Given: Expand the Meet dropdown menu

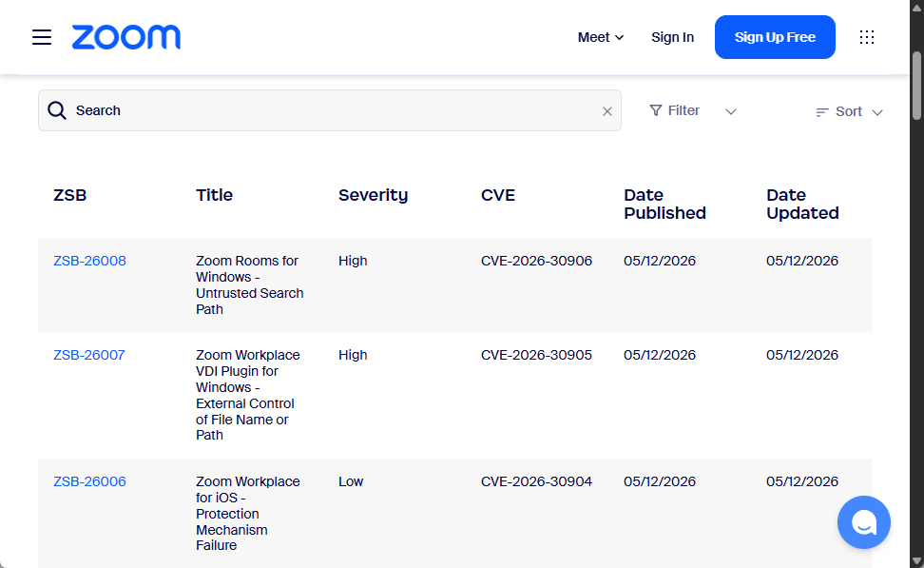Looking at the screenshot, I should click(601, 37).
